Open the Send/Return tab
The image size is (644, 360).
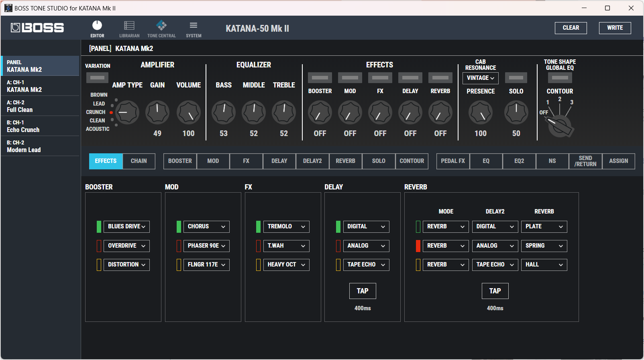pyautogui.click(x=585, y=161)
